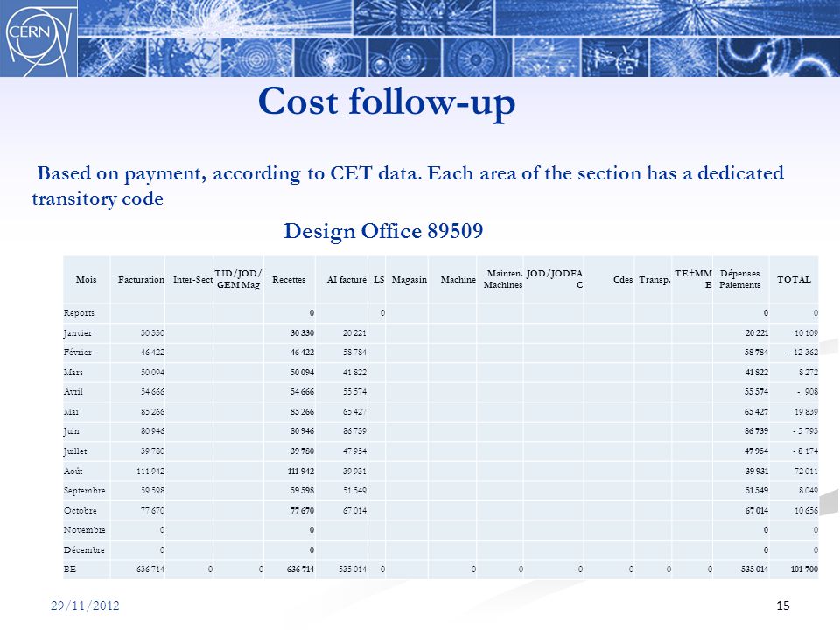
Task: Click the 'Reports' row label
Action: (79, 313)
